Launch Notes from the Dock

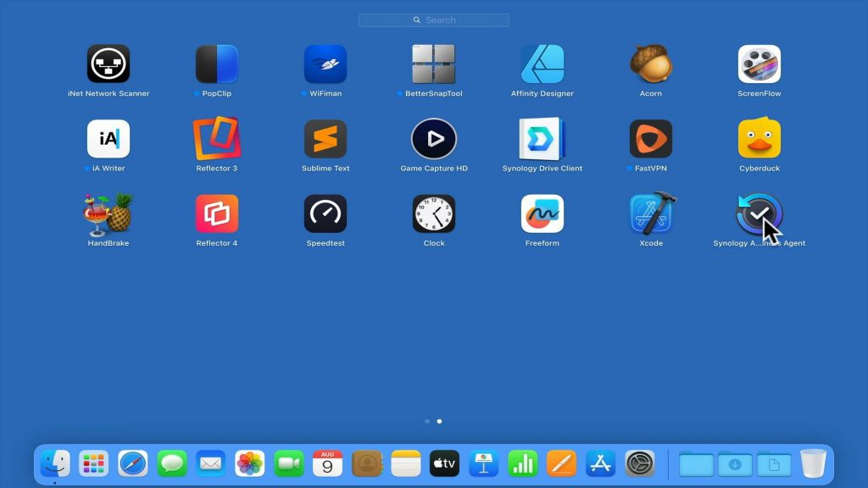406,463
